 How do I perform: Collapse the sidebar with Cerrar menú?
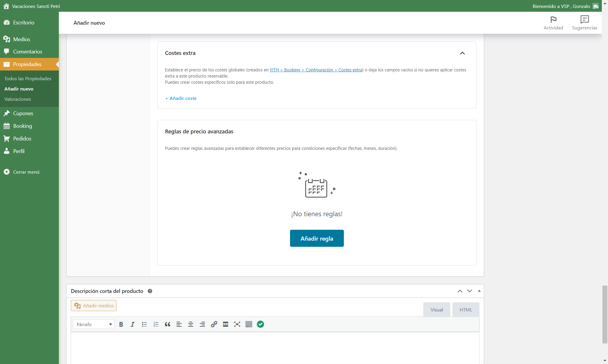(x=21, y=172)
